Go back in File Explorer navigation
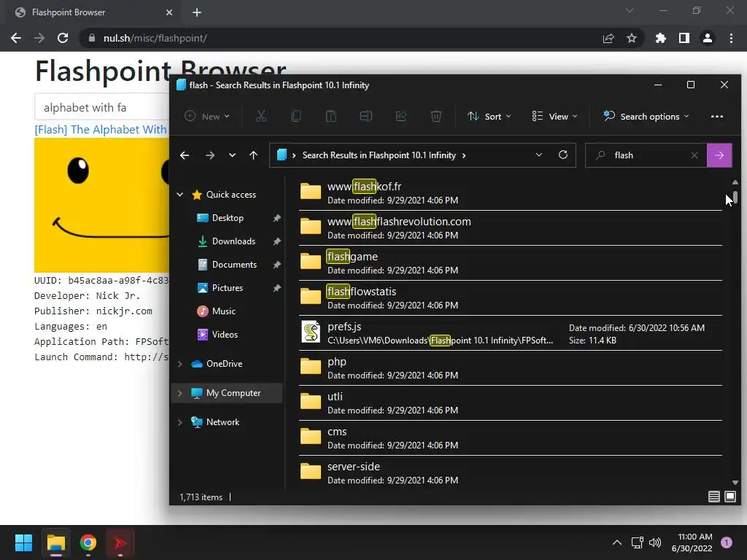Image resolution: width=747 pixels, height=560 pixels. 185,155
